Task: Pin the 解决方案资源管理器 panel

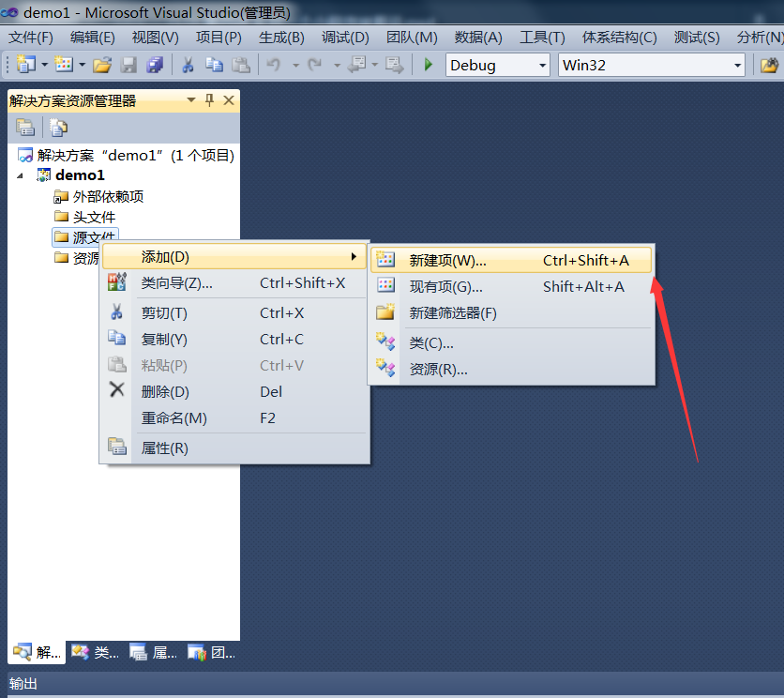Action: [x=209, y=100]
